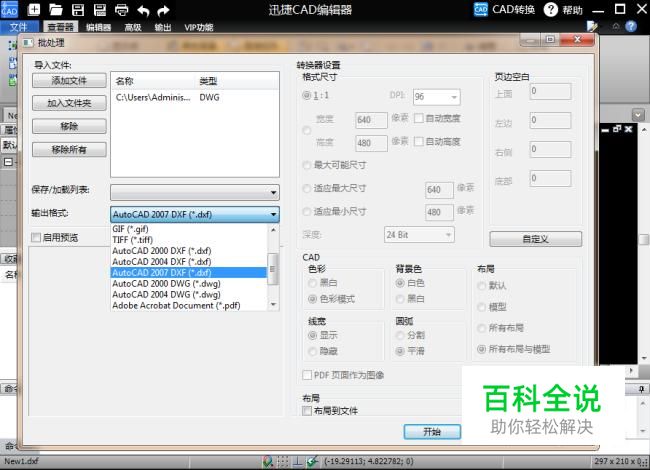The image size is (650, 470).
Task: Choose AutoCAD 2004 DXF option
Action: (189, 262)
